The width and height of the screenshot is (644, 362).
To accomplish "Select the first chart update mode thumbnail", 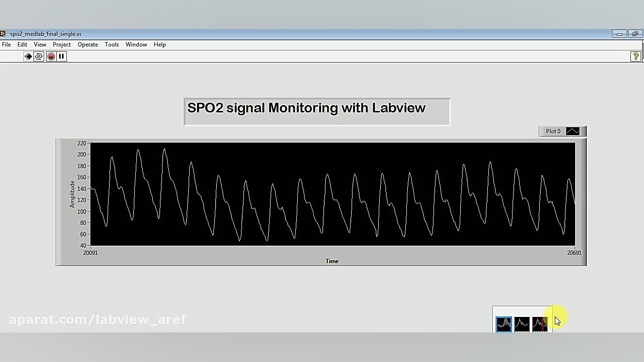I will [504, 324].
